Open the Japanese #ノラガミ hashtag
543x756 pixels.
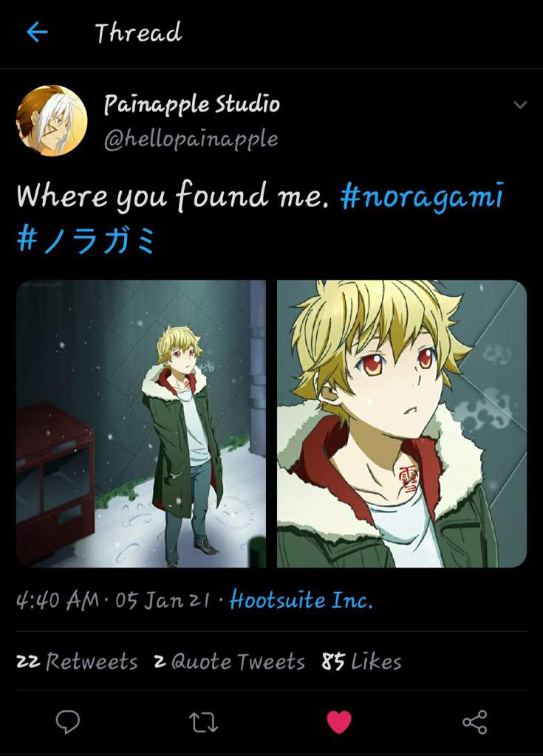(86, 240)
